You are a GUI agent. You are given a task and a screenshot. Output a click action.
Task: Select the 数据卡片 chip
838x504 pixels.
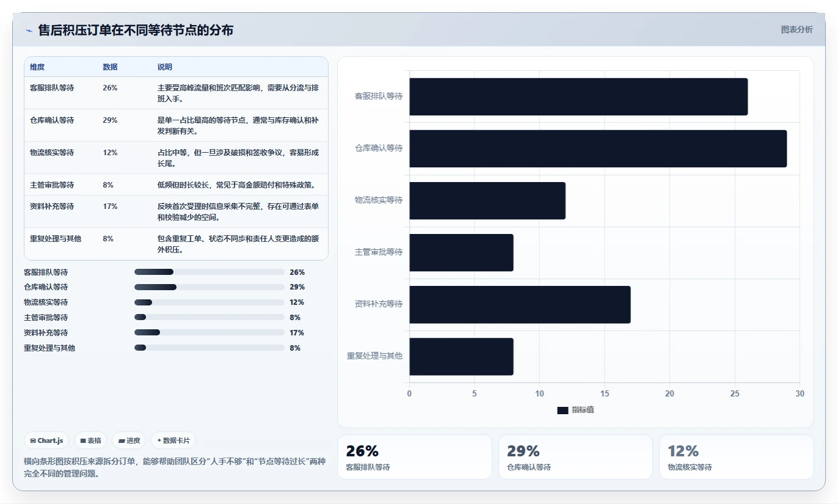click(173, 440)
